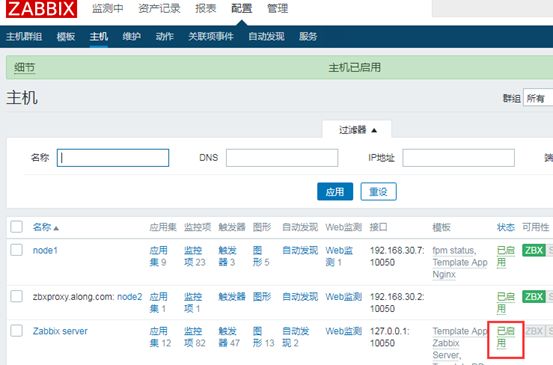The width and height of the screenshot is (553, 365).
Task: Toggle the select-all hosts checkbox
Action: pyautogui.click(x=17, y=227)
